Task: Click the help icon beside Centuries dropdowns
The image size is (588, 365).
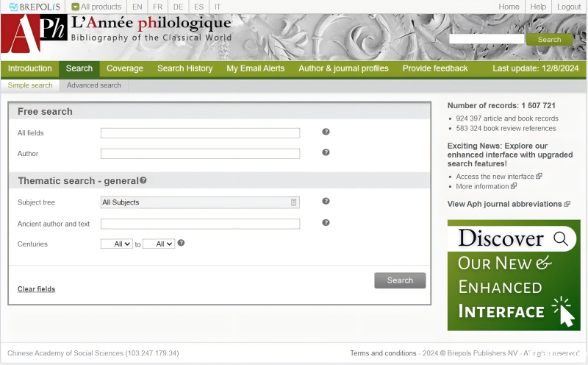Action: click(x=181, y=243)
